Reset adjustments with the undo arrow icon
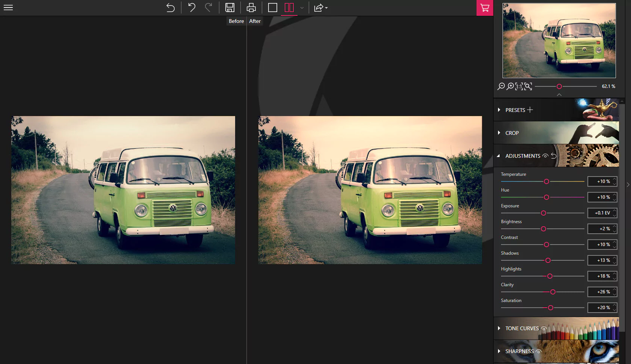 554,156
